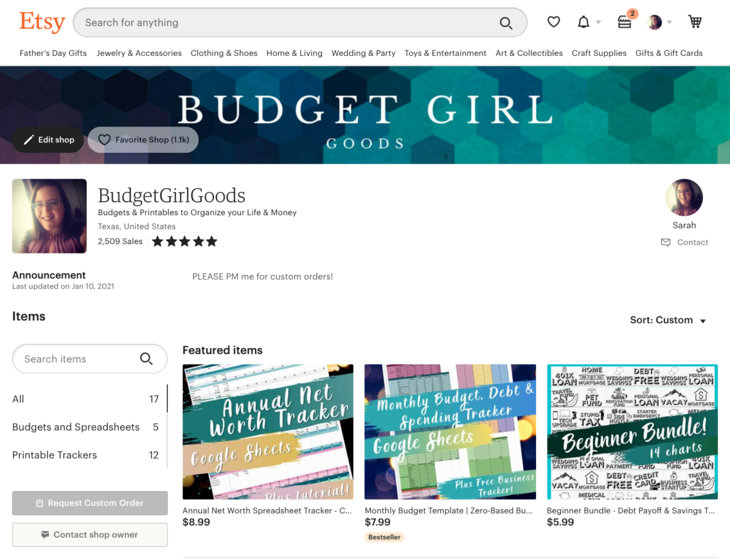
Task: Open Favorites heart icon in header
Action: tap(554, 22)
